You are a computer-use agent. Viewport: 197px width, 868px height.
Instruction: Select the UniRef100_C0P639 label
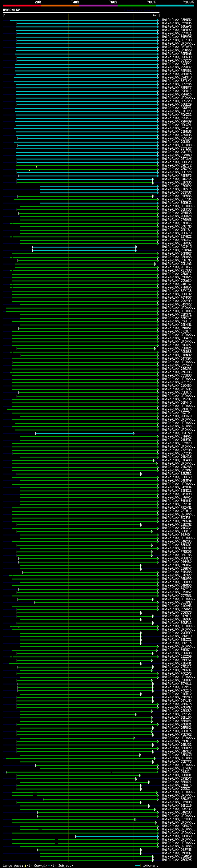(177, 57)
